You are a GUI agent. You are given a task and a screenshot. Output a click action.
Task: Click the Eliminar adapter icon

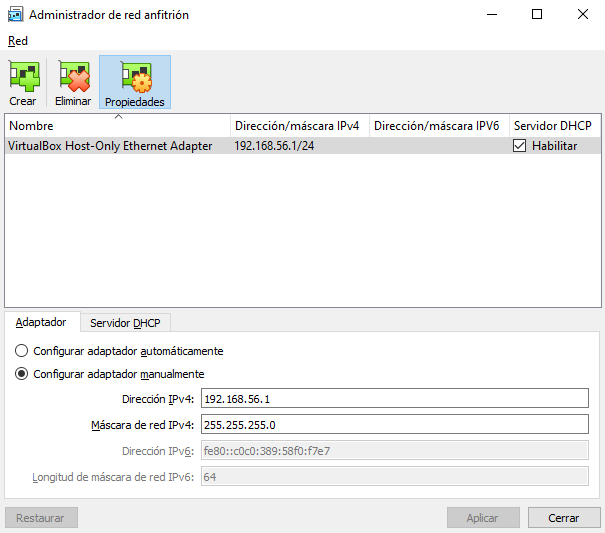pyautogui.click(x=73, y=78)
